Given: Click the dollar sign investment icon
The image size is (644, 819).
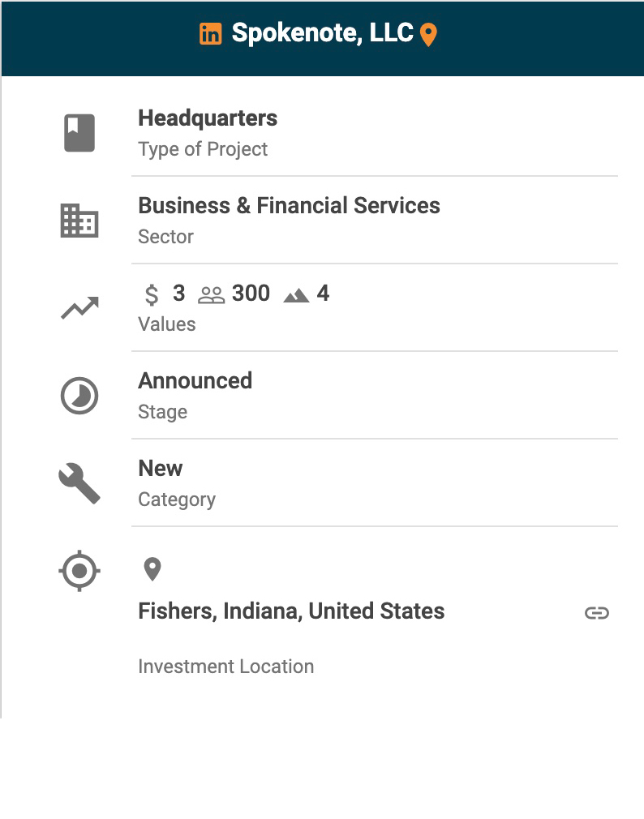Looking at the screenshot, I should click(x=152, y=294).
